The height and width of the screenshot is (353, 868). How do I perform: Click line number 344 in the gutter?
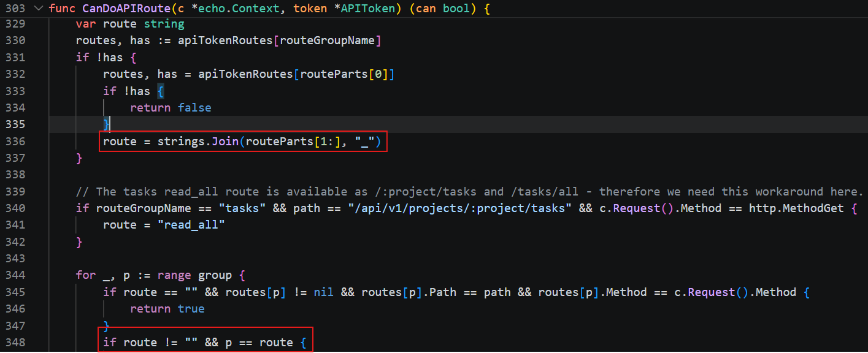click(x=16, y=275)
